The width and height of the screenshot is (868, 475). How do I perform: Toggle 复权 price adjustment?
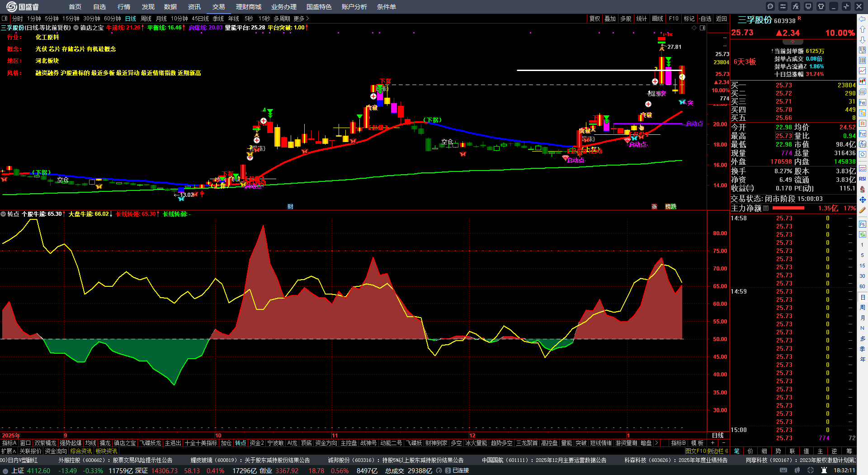pyautogui.click(x=595, y=19)
